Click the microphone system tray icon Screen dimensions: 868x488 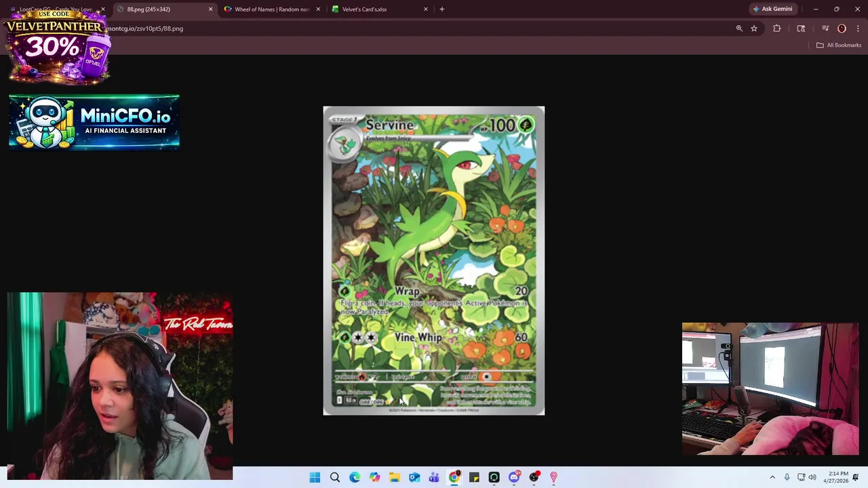click(x=787, y=477)
